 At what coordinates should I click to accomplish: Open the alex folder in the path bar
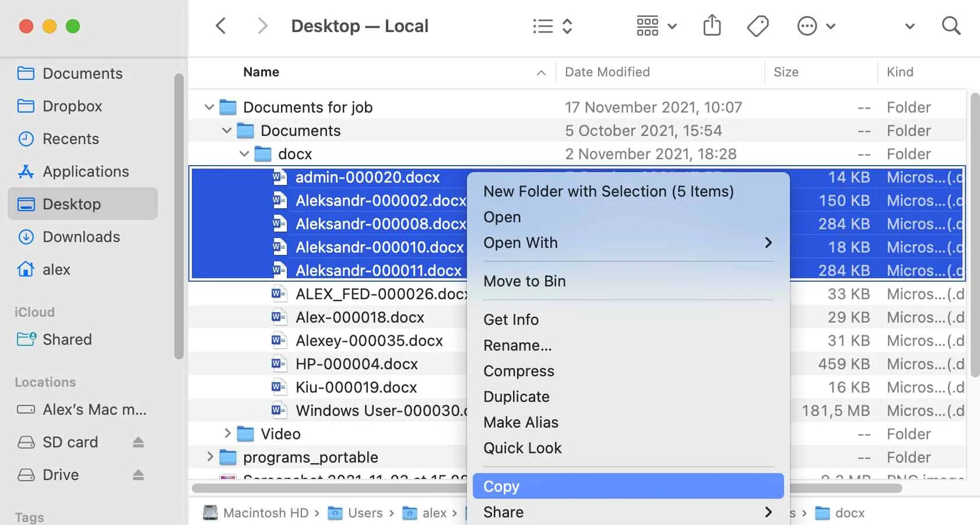tap(433, 513)
